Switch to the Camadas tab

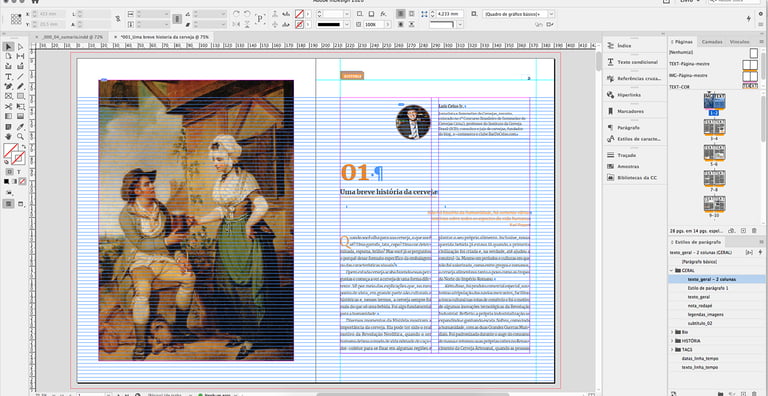point(711,42)
